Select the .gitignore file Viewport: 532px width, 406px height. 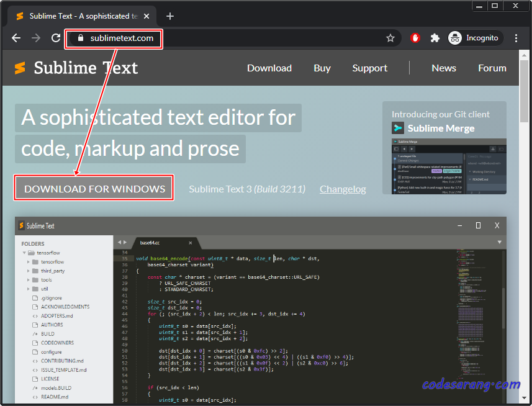[52, 298]
